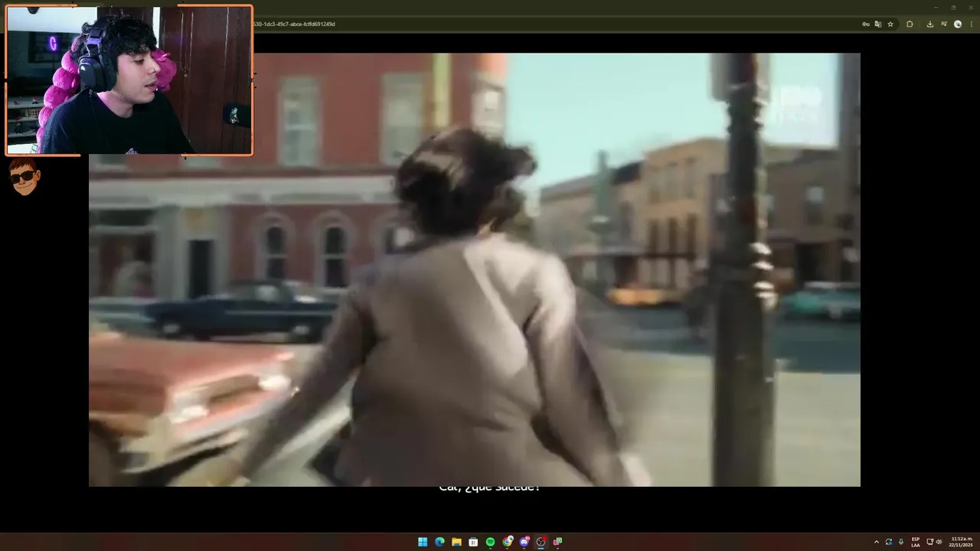Click the microphone tray icon
This screenshot has height=551, width=980.
pyautogui.click(x=901, y=542)
